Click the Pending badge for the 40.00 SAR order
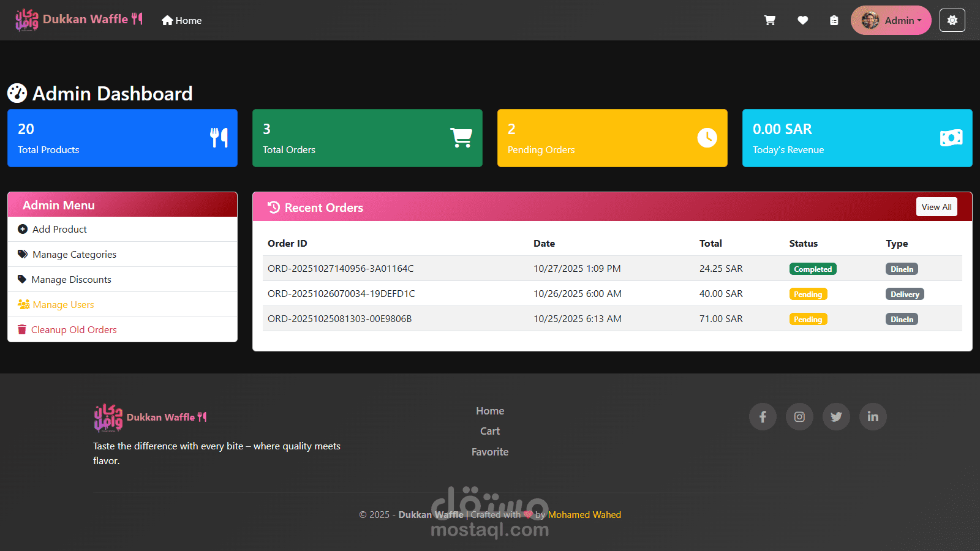Image resolution: width=980 pixels, height=551 pixels. (x=808, y=294)
